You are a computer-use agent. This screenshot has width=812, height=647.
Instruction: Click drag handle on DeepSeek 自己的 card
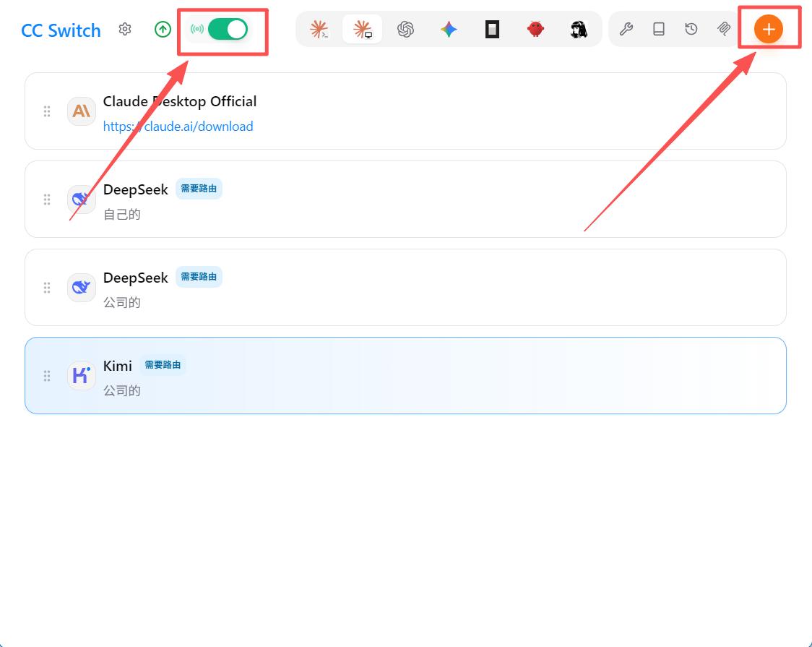[47, 200]
